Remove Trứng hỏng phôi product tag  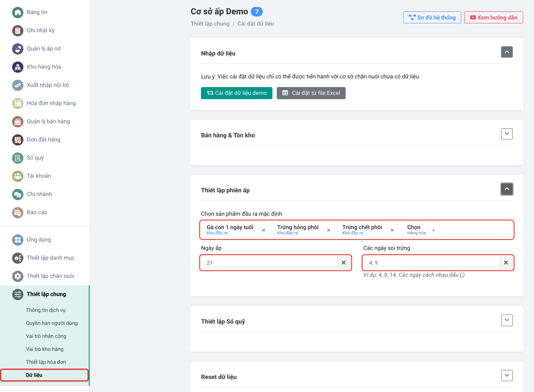click(328, 230)
